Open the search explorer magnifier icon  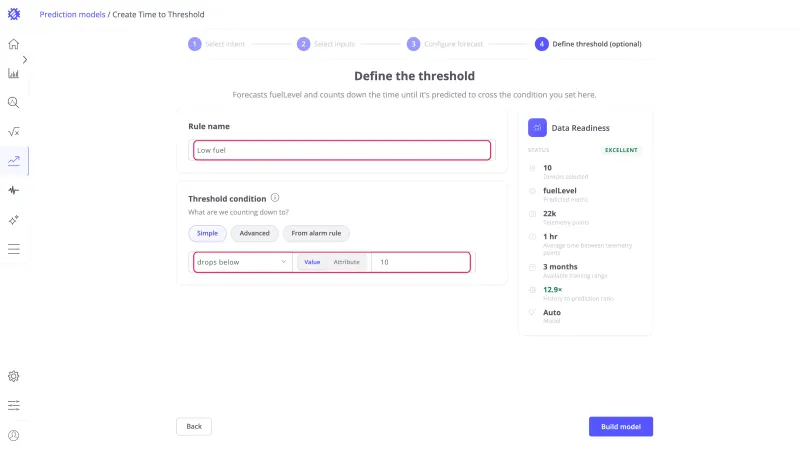pyautogui.click(x=14, y=103)
